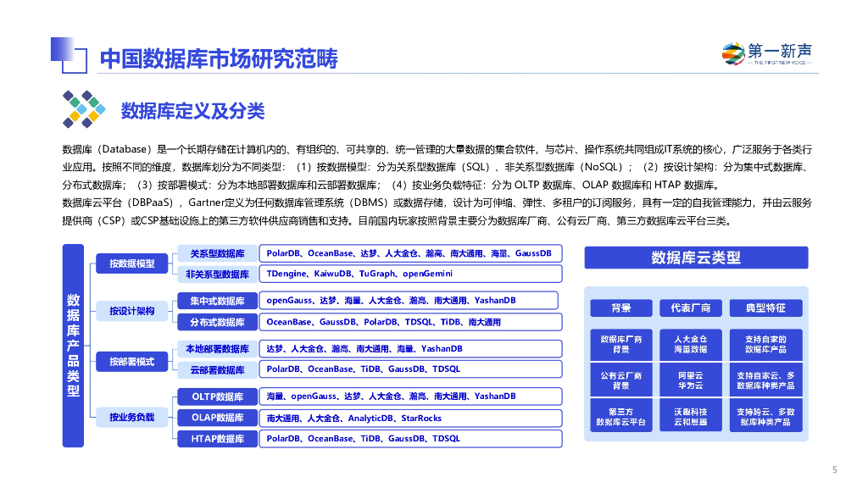
Task: Click the 公有云厂商背景 cell
Action: pos(621,380)
